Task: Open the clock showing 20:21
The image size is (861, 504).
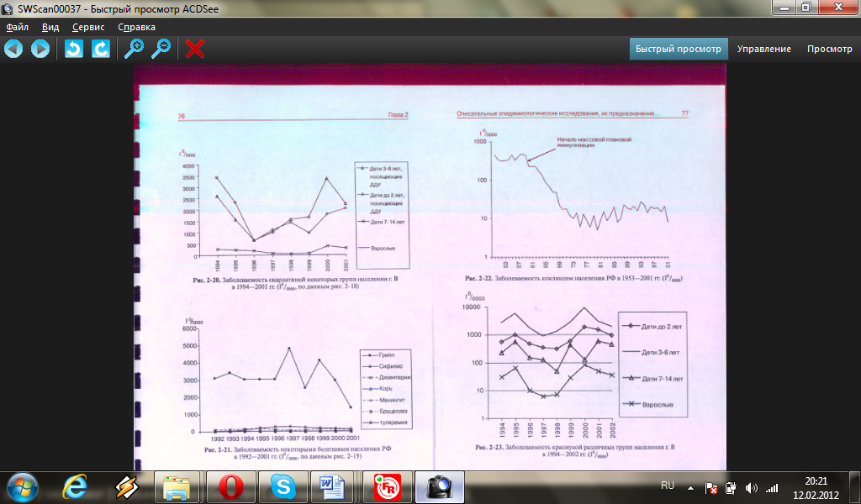Action: 816,487
